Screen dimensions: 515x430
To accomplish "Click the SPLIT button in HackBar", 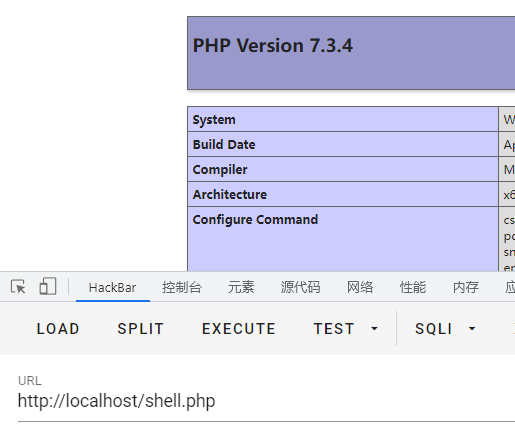I will point(140,329).
